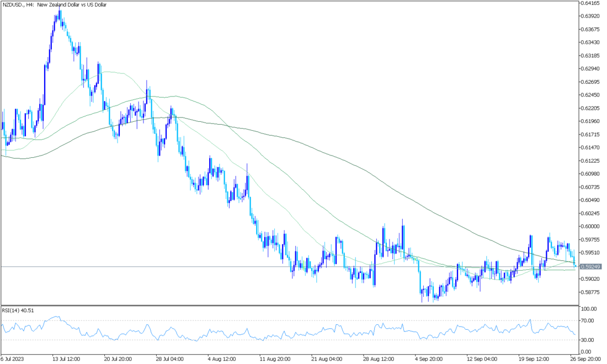Screen dimensions: 607x364
Task: Click the 4 Aug 12:00 time label
Action: tap(222, 359)
